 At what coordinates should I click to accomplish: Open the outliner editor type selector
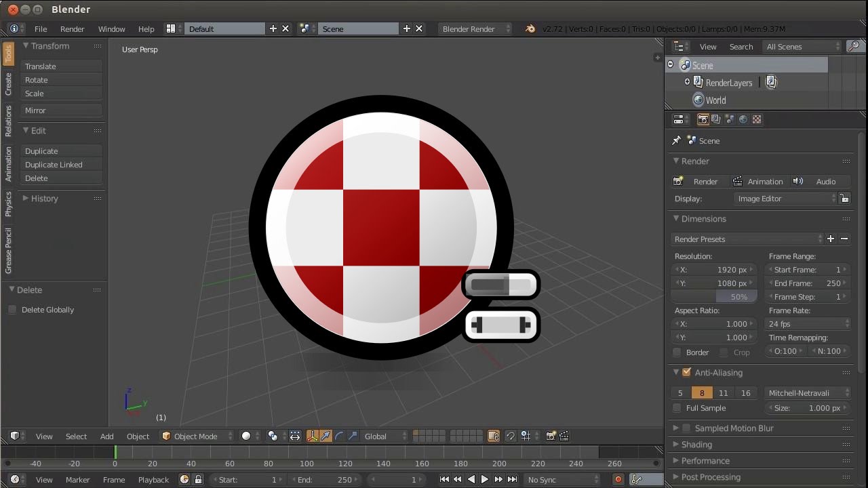(x=681, y=46)
